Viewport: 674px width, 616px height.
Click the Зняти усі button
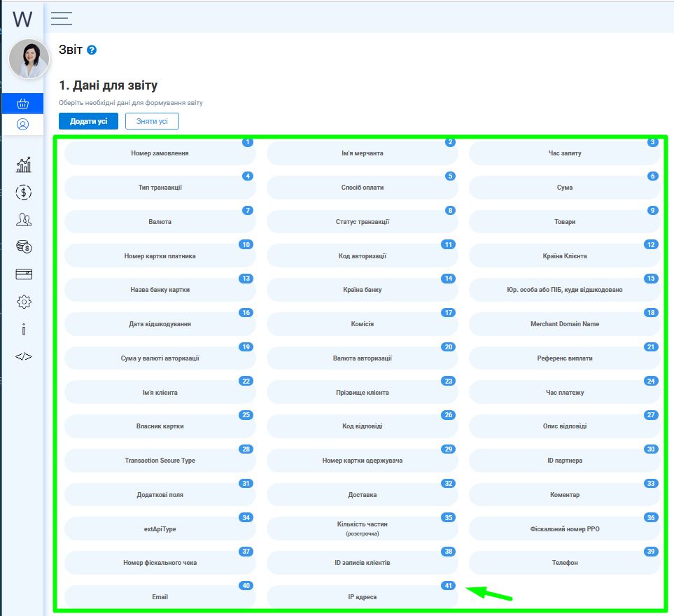pyautogui.click(x=152, y=121)
